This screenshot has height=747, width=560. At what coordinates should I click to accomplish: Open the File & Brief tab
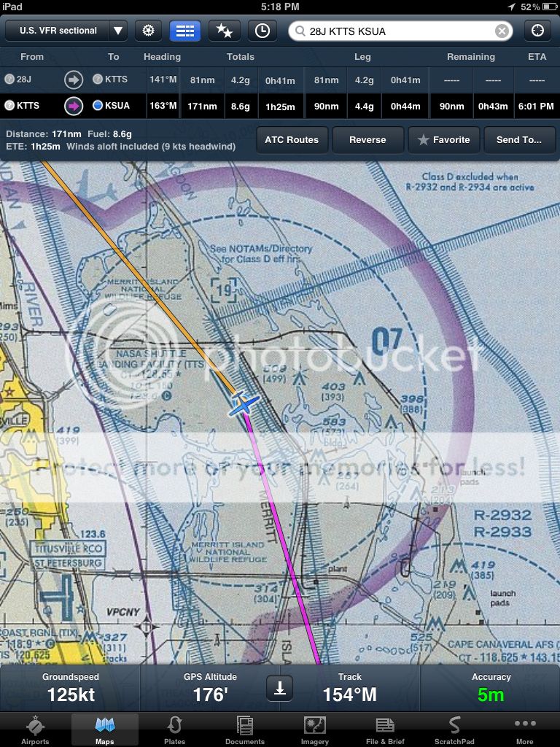(385, 729)
